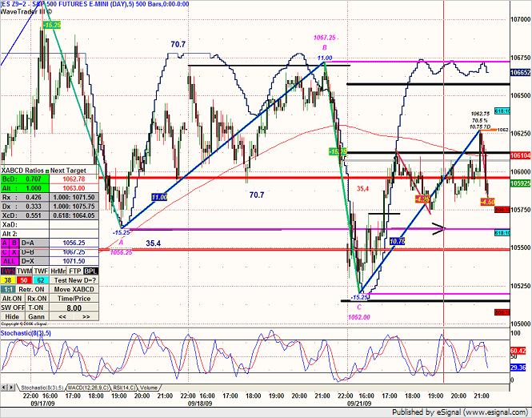Click the tab scroll left arrow
The width and height of the screenshot is (532, 418).
coord(4,388)
